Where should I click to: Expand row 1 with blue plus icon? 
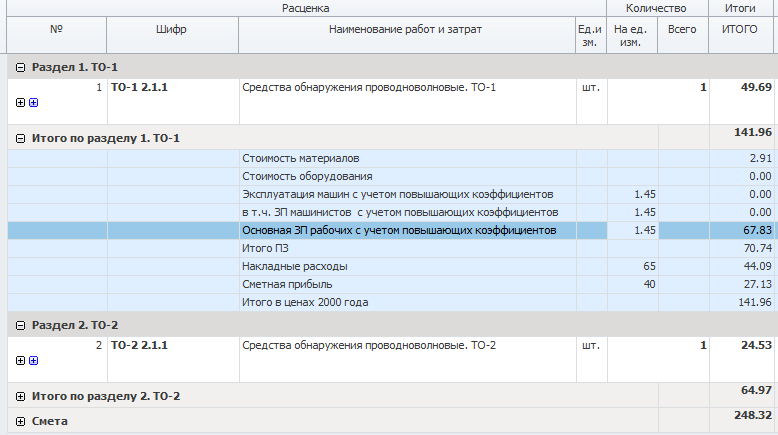(x=34, y=103)
